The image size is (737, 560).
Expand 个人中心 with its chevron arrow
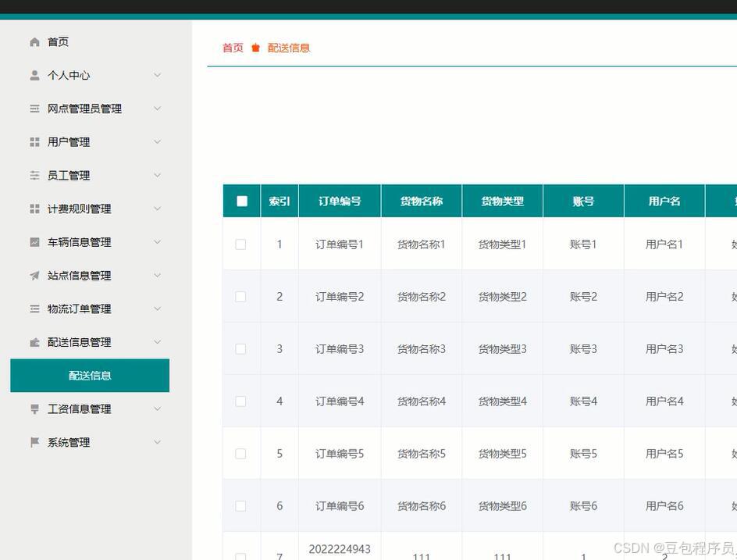pos(158,75)
